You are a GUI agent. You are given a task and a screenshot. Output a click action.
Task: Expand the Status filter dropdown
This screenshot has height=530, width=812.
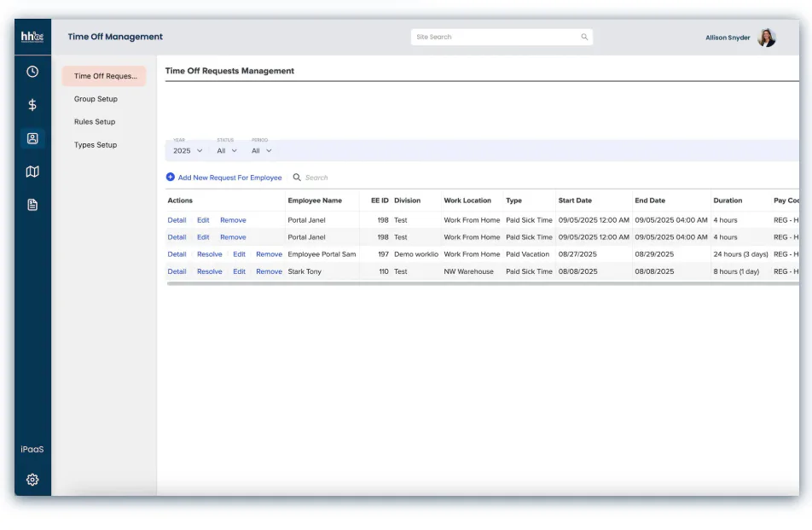(x=227, y=151)
